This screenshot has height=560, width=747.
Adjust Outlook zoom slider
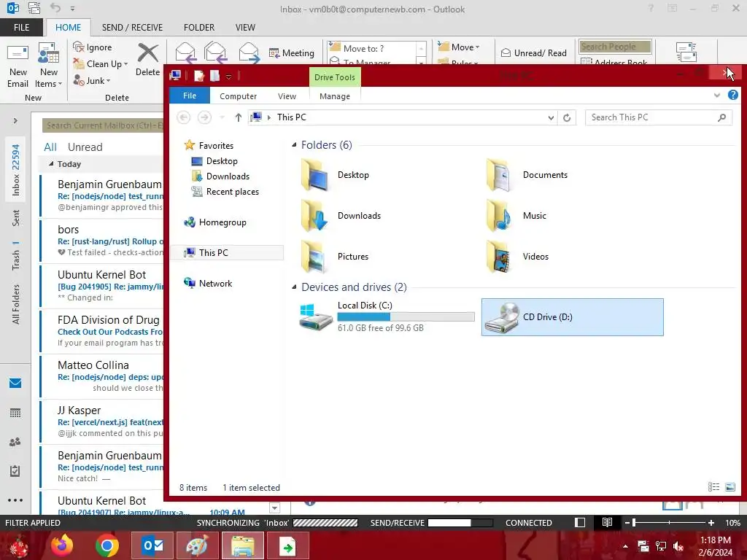click(x=634, y=522)
